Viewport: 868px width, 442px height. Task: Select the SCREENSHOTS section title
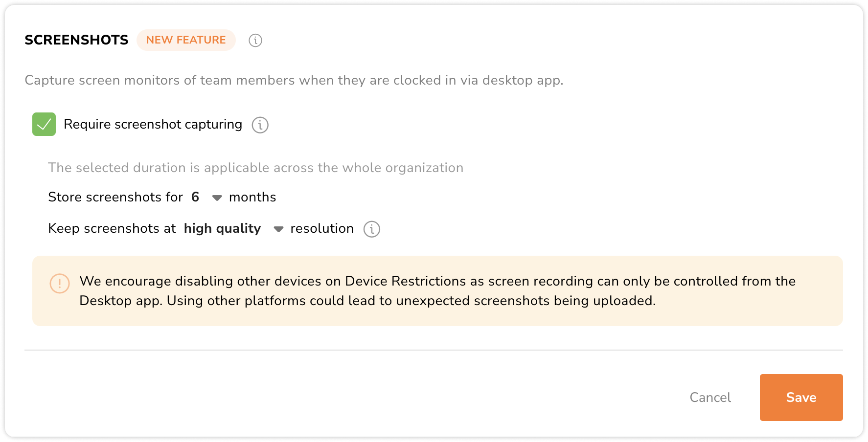point(76,40)
